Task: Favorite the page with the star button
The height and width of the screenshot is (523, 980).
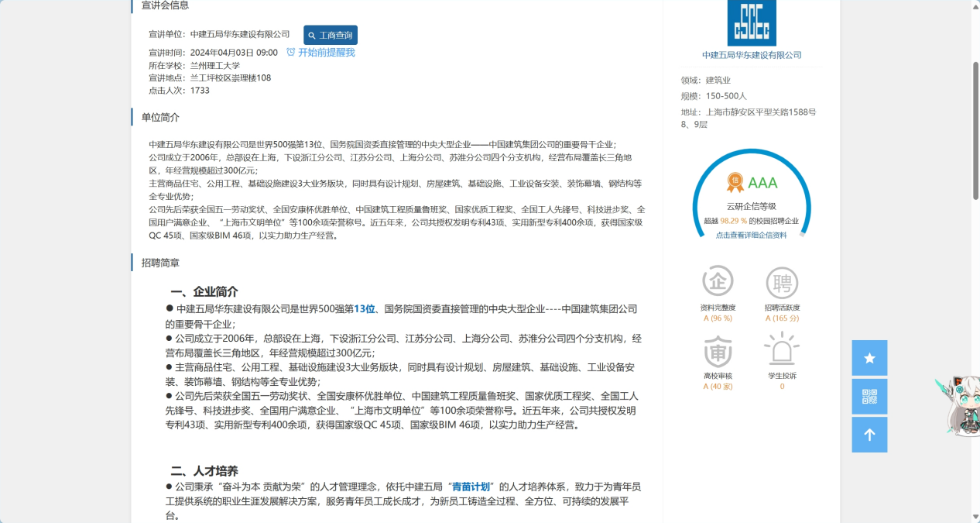Action: point(869,358)
